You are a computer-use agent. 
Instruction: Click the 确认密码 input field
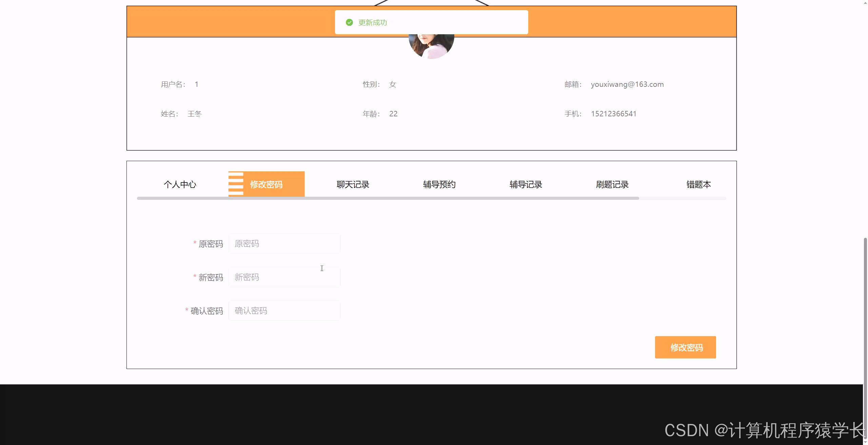point(284,310)
